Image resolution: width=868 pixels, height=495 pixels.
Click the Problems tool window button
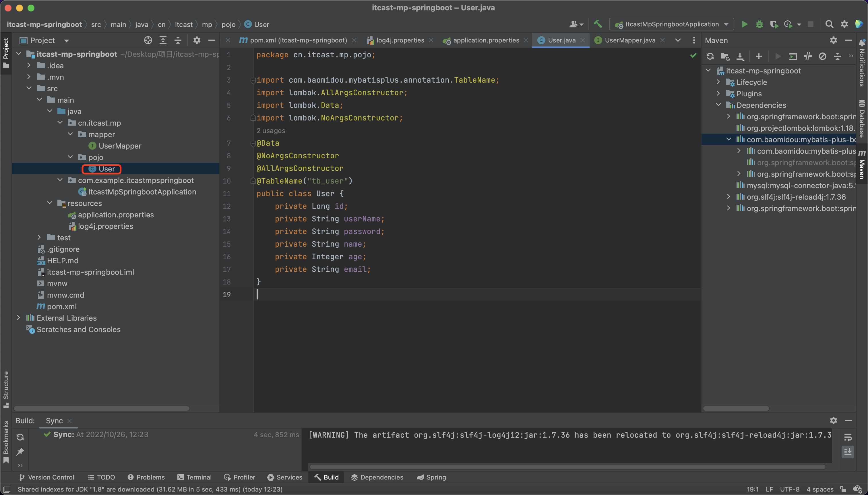coord(146,477)
